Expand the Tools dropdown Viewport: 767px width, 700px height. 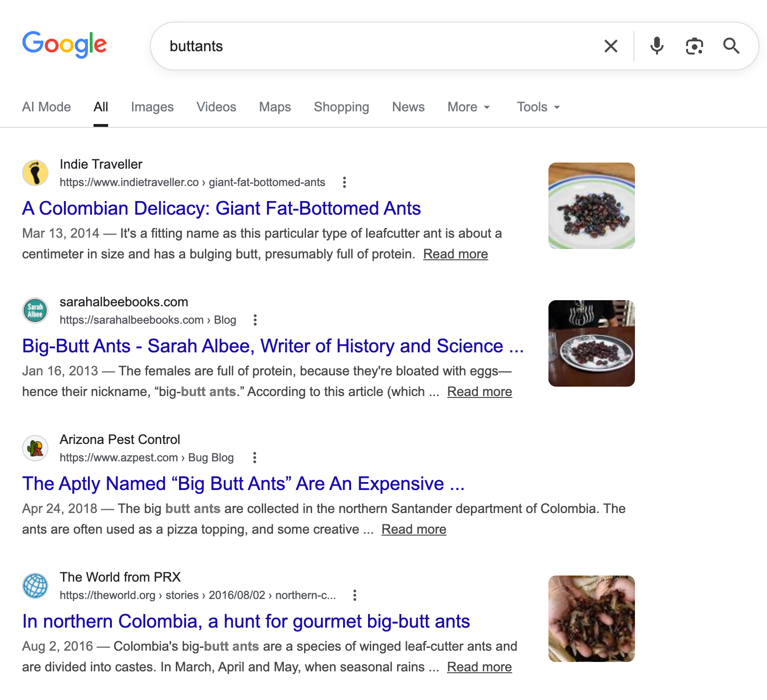pyautogui.click(x=538, y=107)
